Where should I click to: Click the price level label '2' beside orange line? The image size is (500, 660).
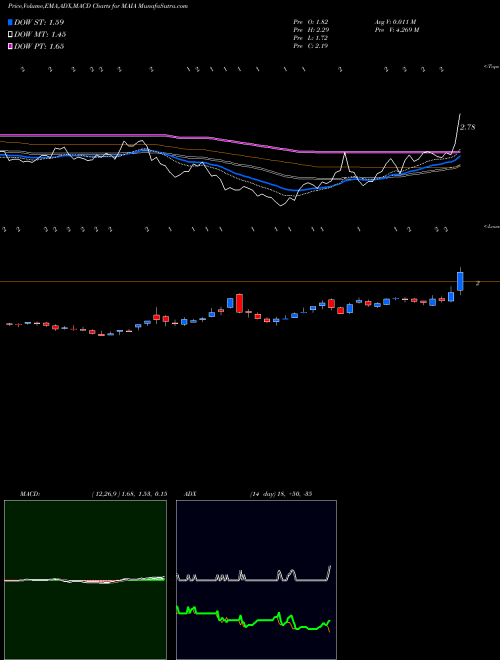(x=478, y=283)
